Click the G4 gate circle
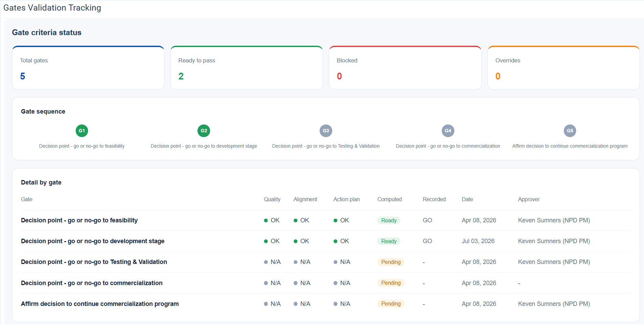 click(x=448, y=131)
